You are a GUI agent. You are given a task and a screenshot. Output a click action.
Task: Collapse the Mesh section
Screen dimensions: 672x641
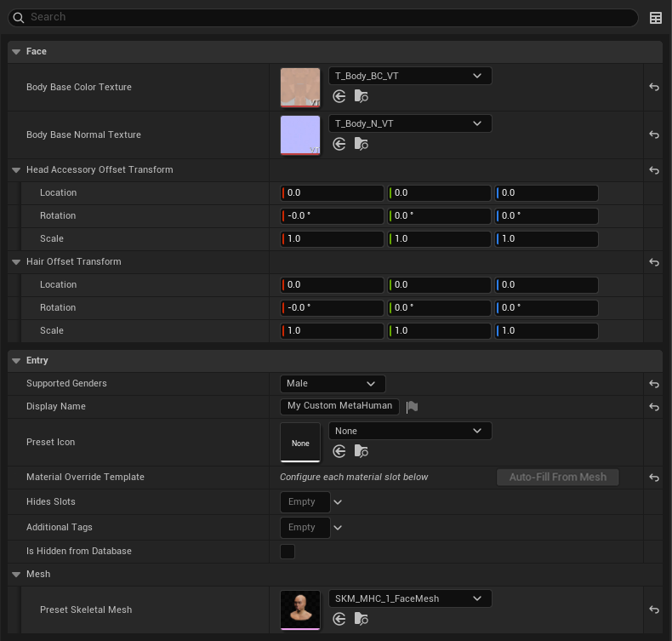(x=16, y=575)
